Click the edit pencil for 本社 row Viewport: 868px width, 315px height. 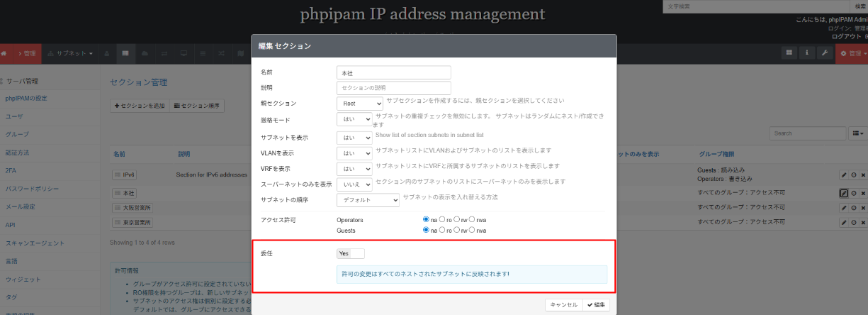[x=844, y=193]
